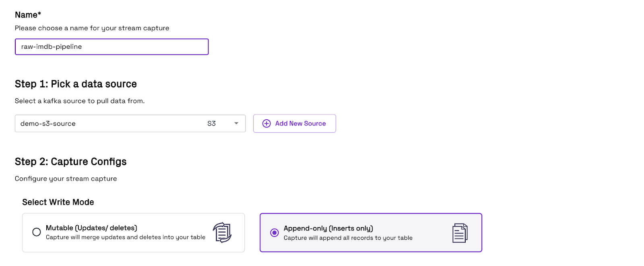Select the Mutable (Updates/ deletes) radio button
The width and height of the screenshot is (644, 266).
coord(37,232)
